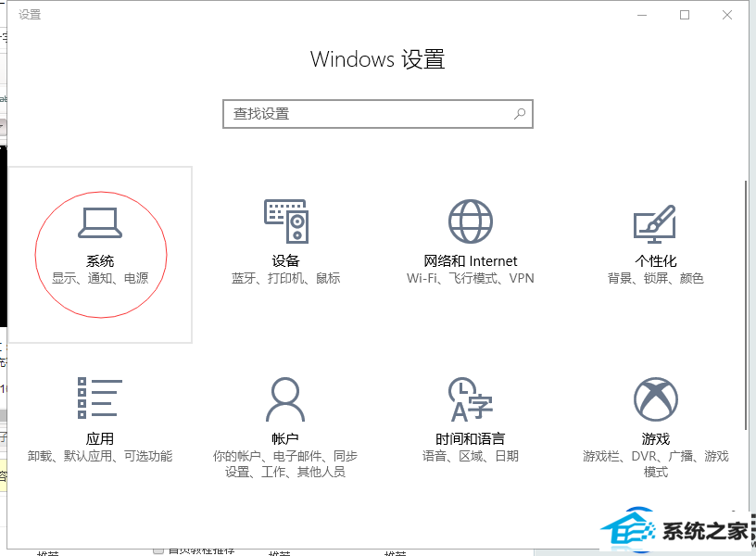This screenshot has height=556, width=756.
Task: Click the 显示、通知、电源 description
Action: (100, 278)
